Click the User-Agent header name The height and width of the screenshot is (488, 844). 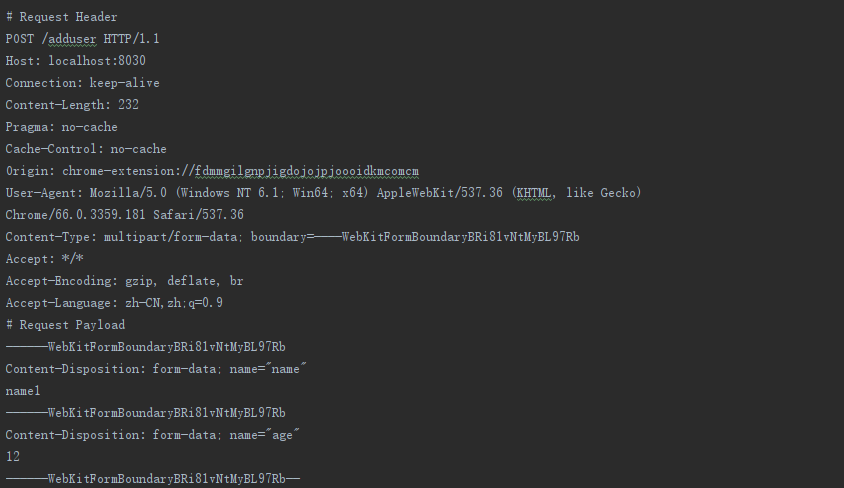click(43, 193)
